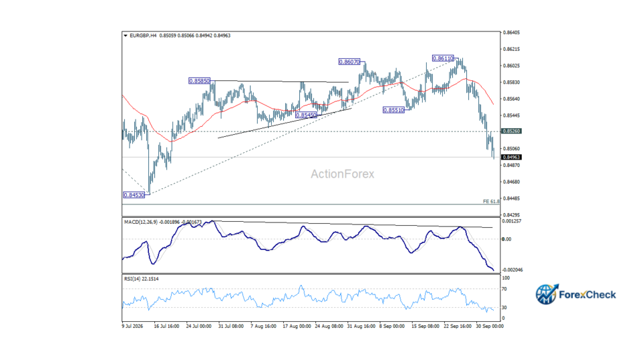Image resolution: width=644 pixels, height=362 pixels.
Task: Click the 31 Jul 08:00 date label
Action: [231, 326]
